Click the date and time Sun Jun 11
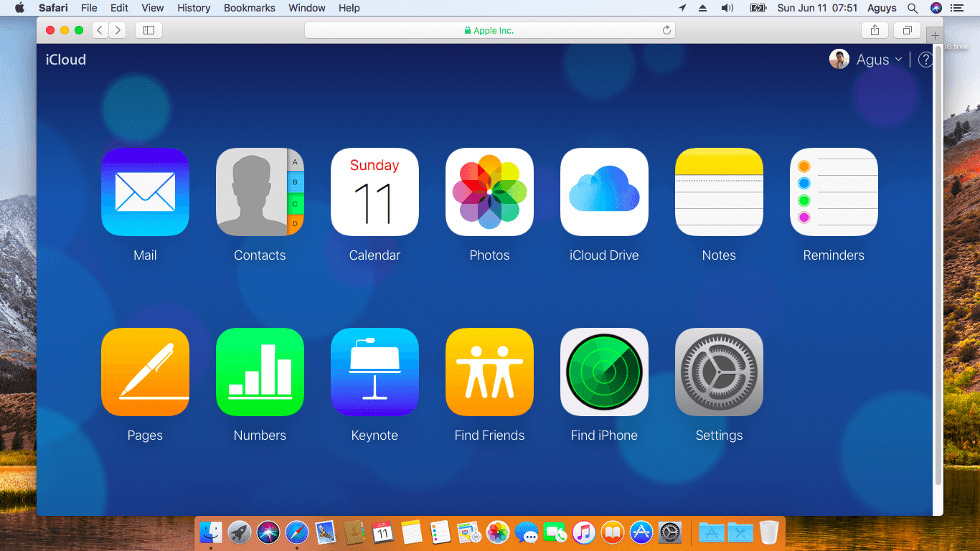Image resolution: width=980 pixels, height=551 pixels. (818, 8)
